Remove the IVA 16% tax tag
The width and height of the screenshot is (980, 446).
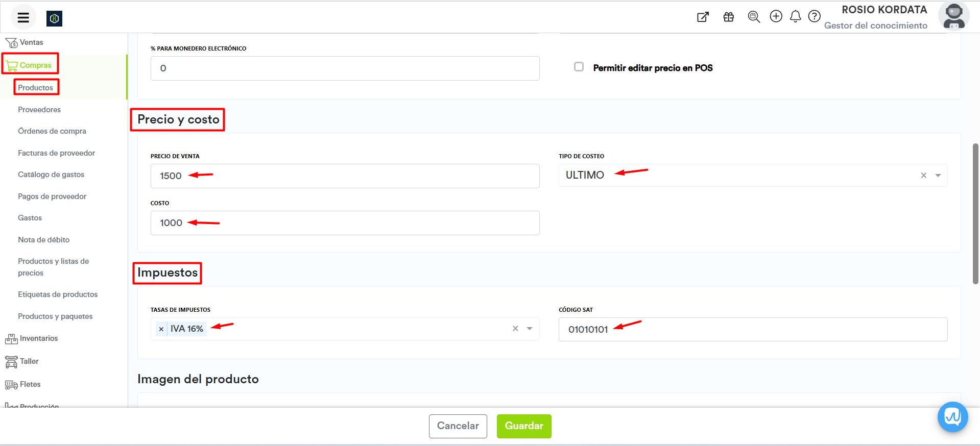[161, 329]
